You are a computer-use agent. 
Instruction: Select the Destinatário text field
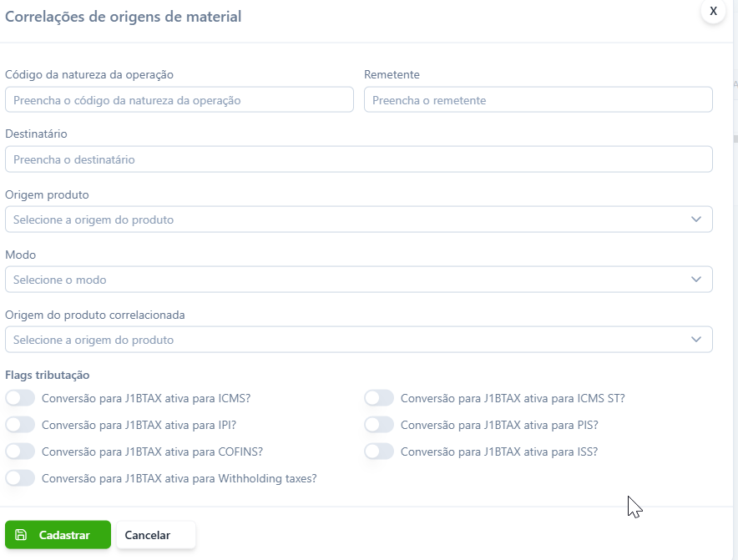tap(359, 159)
